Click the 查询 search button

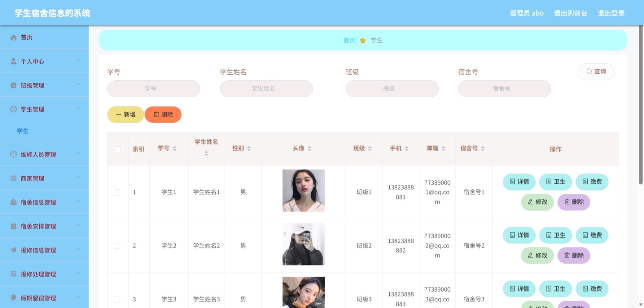tap(596, 72)
